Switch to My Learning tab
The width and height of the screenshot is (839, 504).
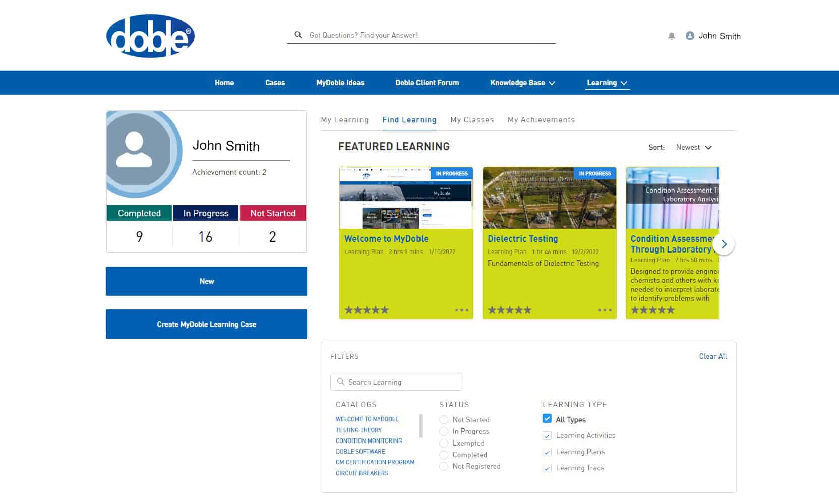pos(345,120)
